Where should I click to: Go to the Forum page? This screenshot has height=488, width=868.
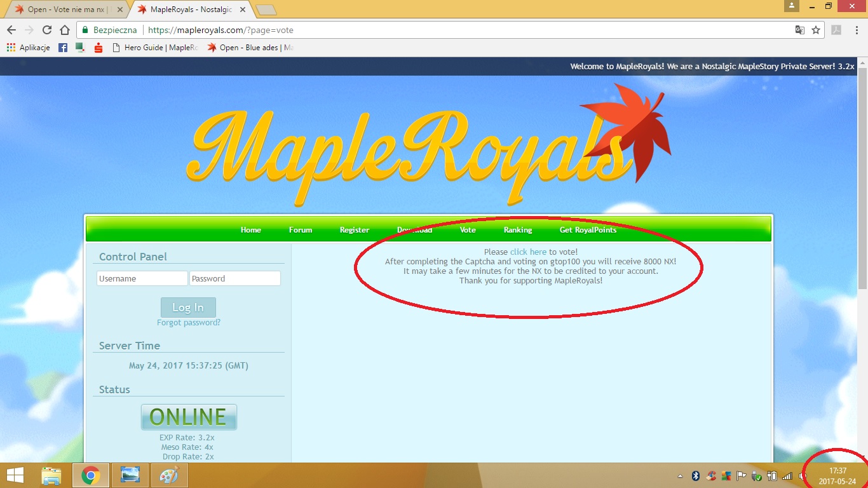click(x=300, y=230)
